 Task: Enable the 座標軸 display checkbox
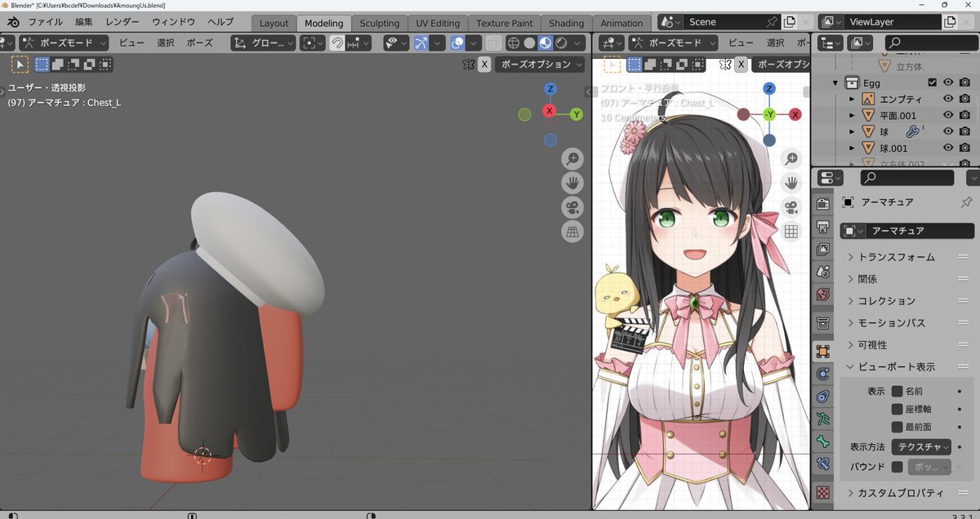[897, 409]
